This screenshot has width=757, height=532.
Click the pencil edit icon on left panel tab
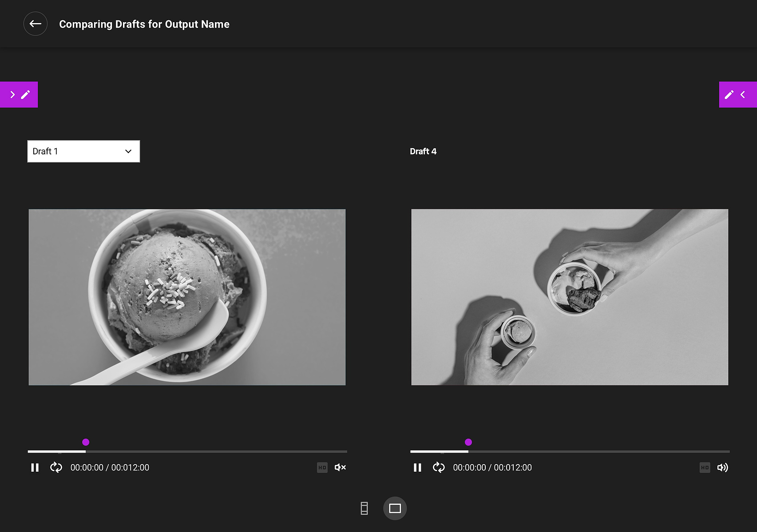point(26,95)
